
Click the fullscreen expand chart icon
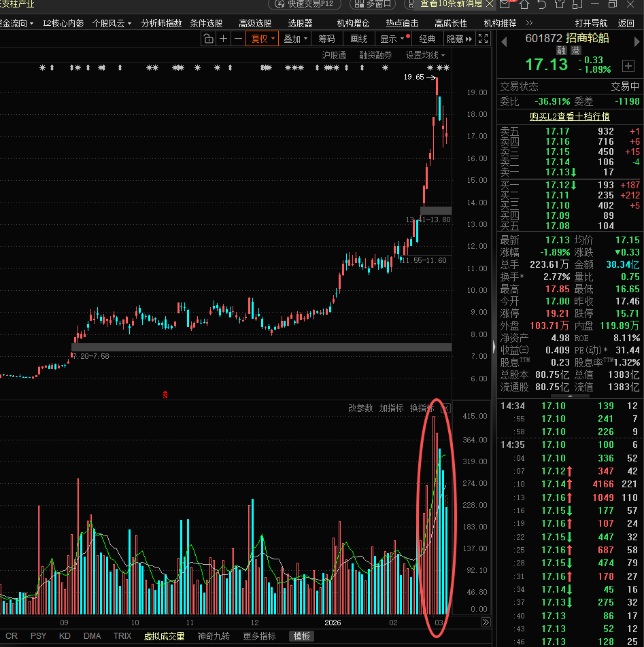484,39
